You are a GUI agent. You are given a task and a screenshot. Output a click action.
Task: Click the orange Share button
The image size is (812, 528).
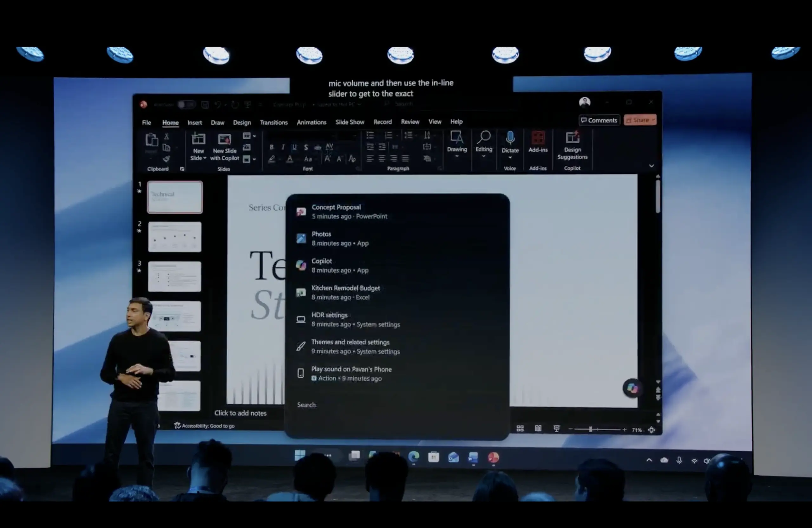tap(640, 120)
